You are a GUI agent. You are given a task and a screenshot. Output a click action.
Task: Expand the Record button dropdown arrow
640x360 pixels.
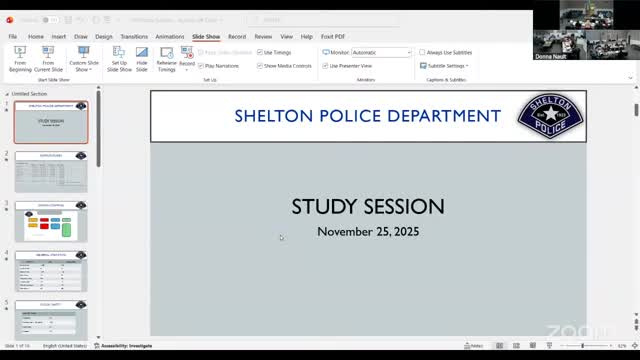[187, 70]
